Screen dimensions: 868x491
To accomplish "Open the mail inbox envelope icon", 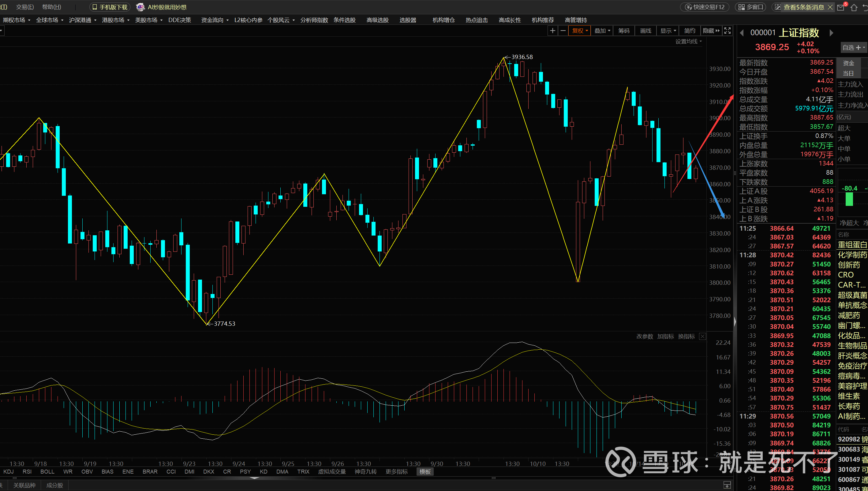I will [x=840, y=7].
